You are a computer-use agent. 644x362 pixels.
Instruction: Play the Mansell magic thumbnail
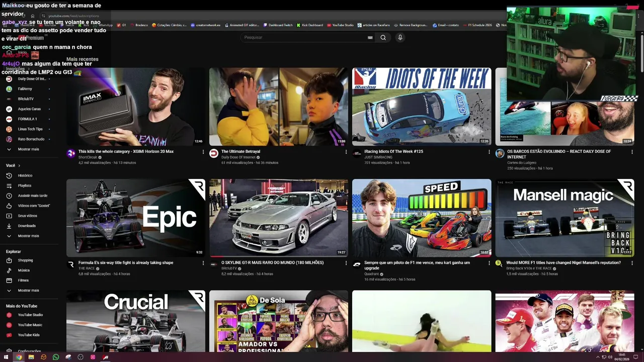(x=565, y=218)
